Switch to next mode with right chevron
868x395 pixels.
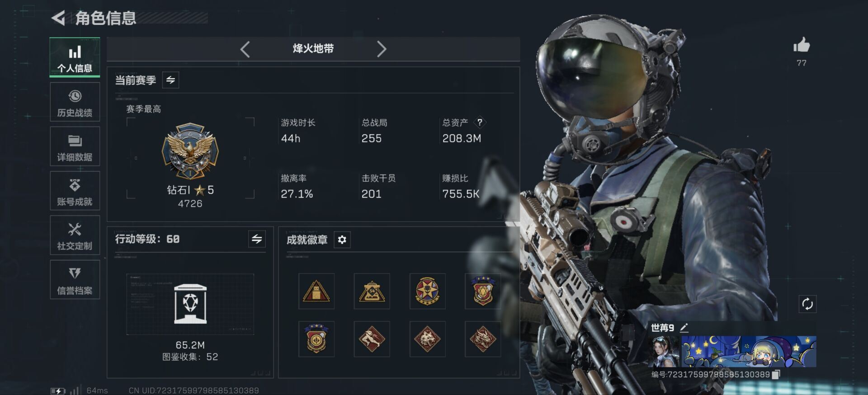pos(382,49)
